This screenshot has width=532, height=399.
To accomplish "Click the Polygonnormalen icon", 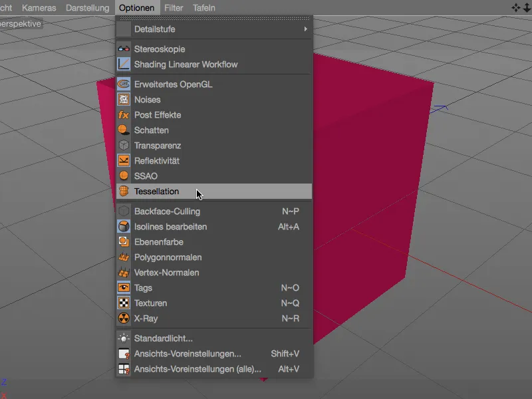I will tap(124, 257).
